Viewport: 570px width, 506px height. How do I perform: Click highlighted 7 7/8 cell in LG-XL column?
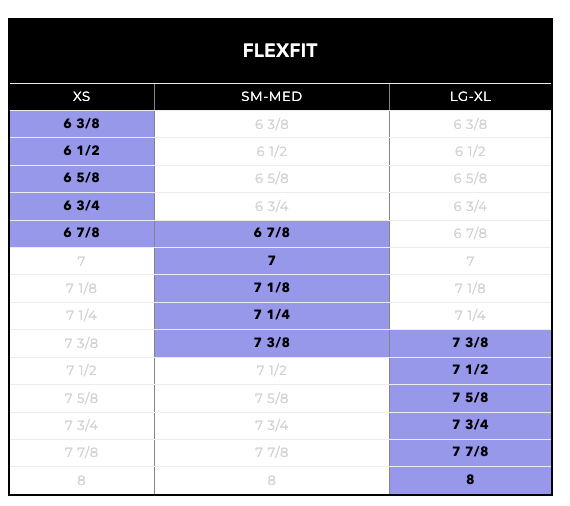pyautogui.click(x=470, y=453)
